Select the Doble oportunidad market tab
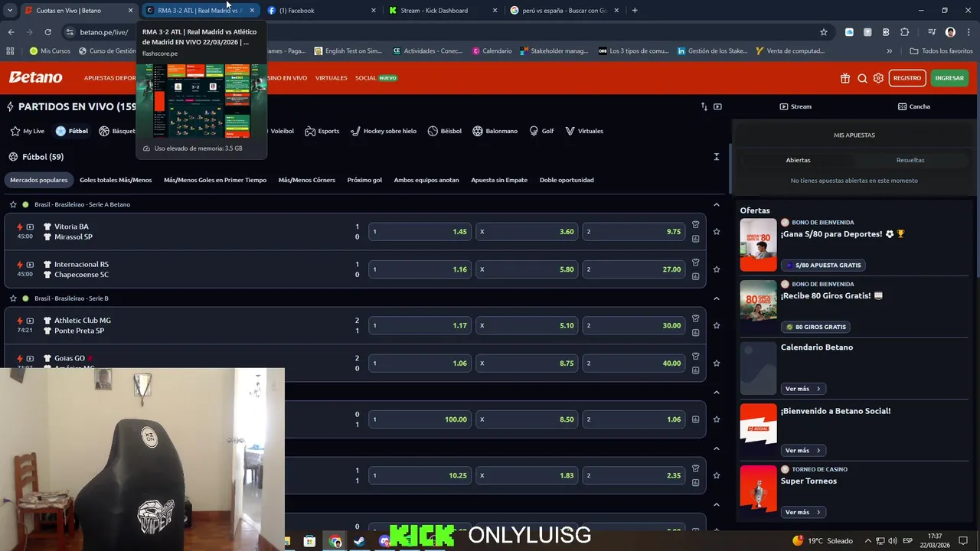The height and width of the screenshot is (551, 980). pos(567,180)
